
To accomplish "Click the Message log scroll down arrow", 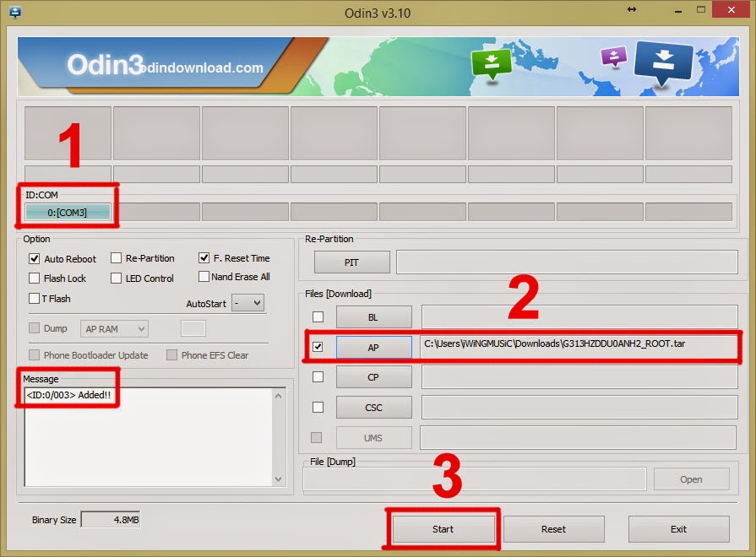I will [278, 479].
